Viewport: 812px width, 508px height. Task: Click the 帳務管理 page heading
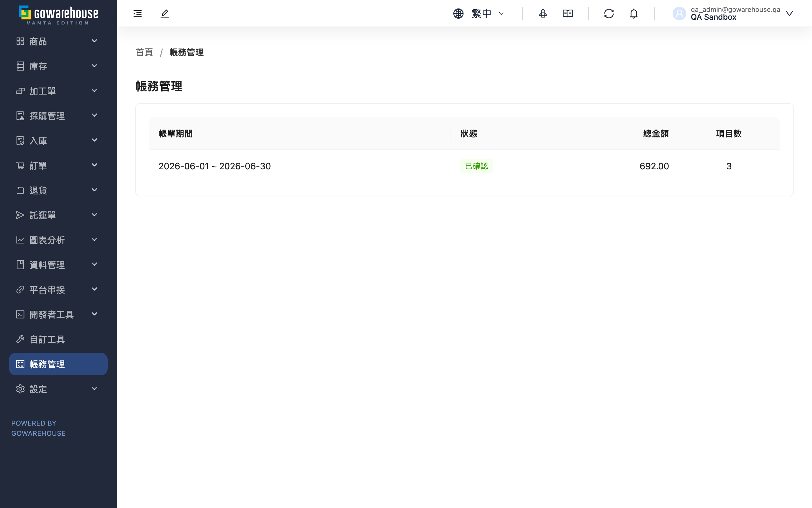(159, 86)
